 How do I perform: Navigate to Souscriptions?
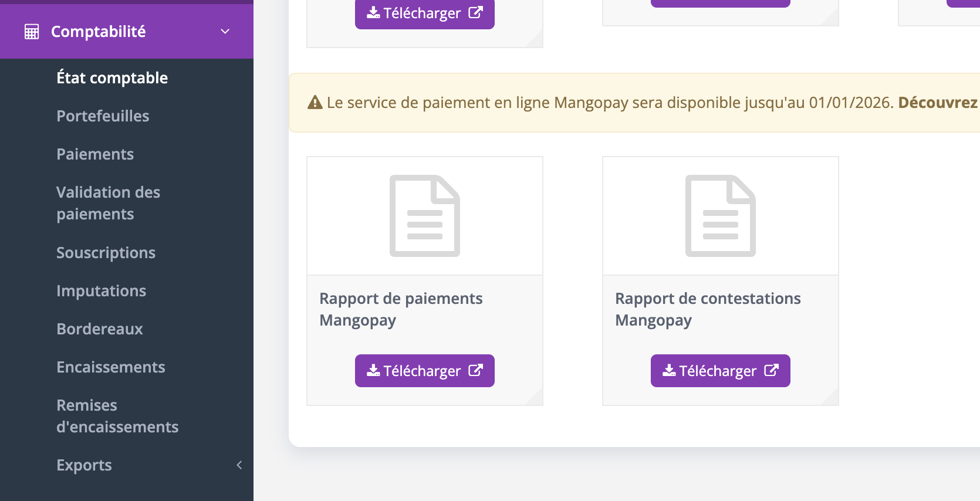[x=106, y=253]
